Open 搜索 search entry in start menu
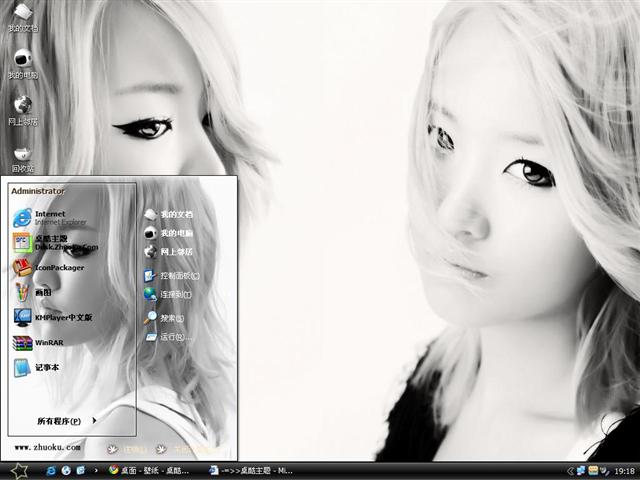Screen dimensions: 640x480 (x=164, y=318)
